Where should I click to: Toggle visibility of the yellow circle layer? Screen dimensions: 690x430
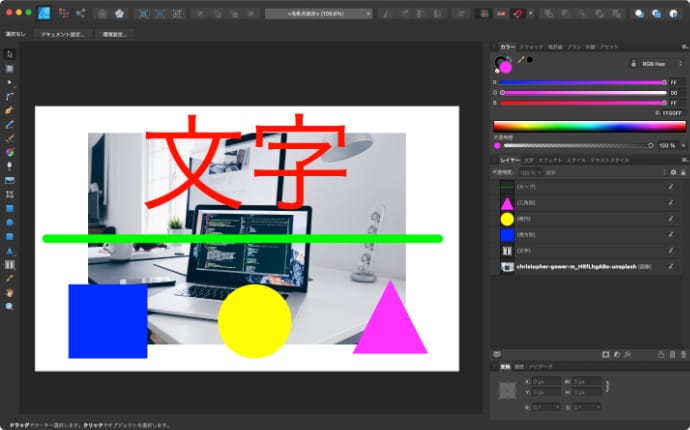[670, 218]
